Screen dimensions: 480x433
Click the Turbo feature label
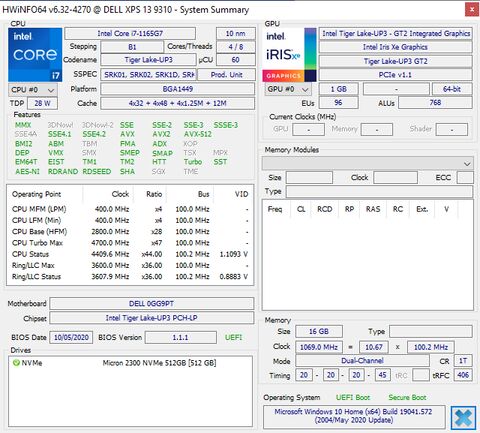coord(193,162)
